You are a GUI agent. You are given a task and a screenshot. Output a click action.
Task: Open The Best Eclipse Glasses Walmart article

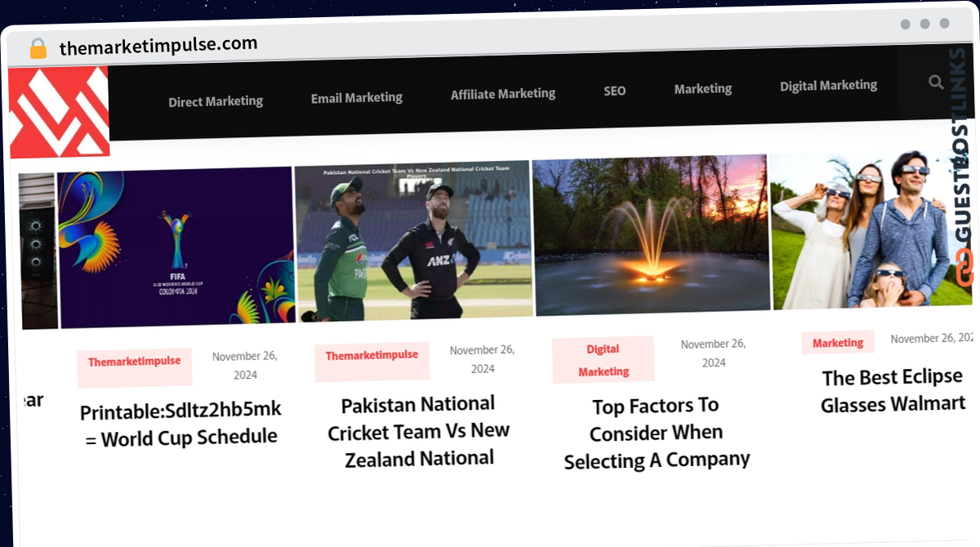893,391
